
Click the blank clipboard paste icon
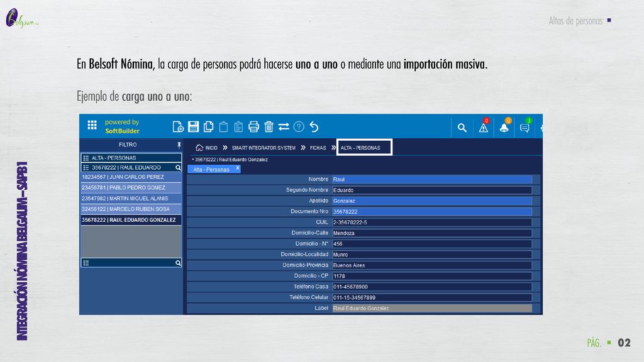(x=223, y=127)
